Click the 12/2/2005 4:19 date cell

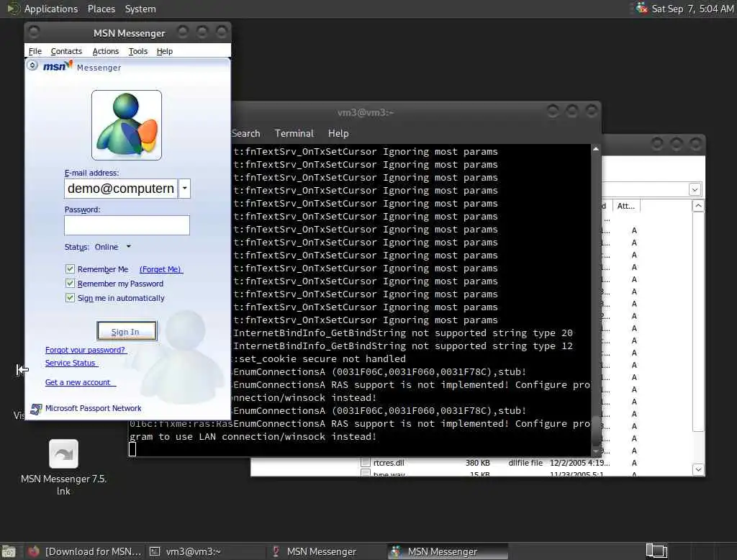point(580,463)
